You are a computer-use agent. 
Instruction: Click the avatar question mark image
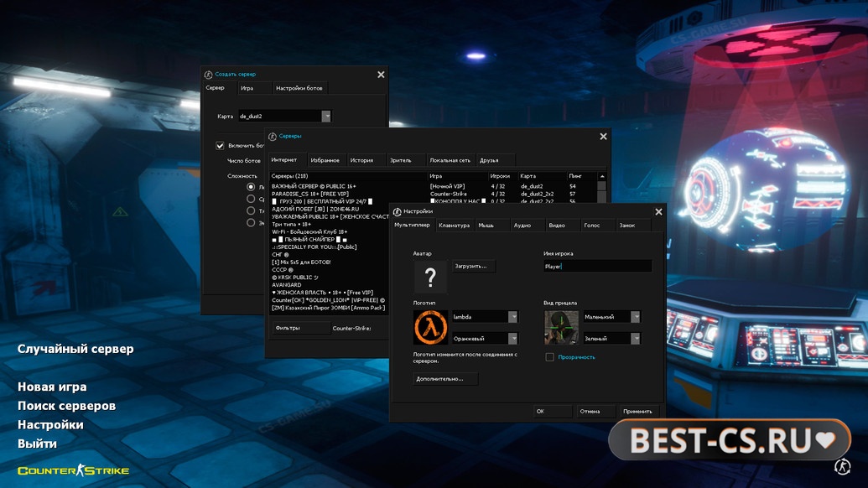point(430,277)
